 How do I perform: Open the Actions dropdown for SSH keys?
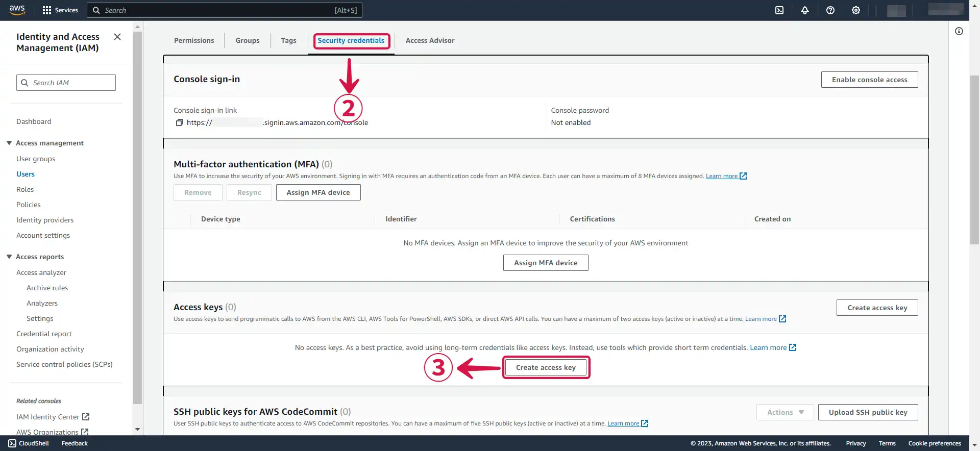[x=786, y=412]
